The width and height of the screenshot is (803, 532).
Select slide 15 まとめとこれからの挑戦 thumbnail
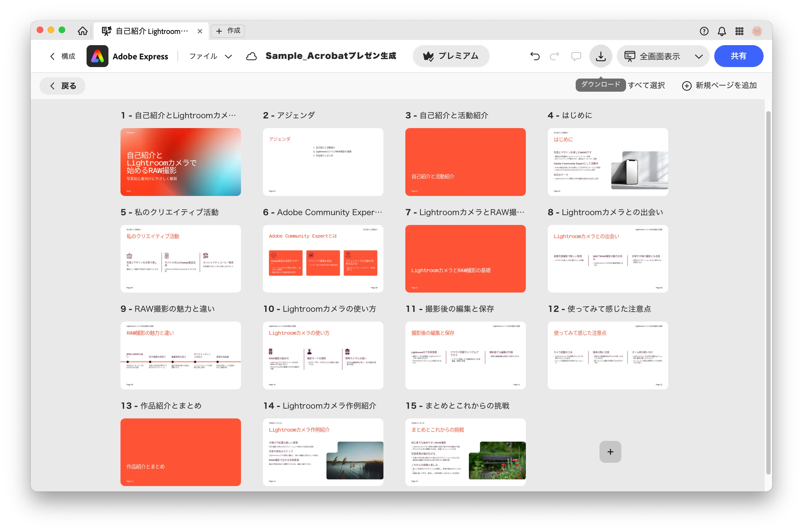pos(465,452)
